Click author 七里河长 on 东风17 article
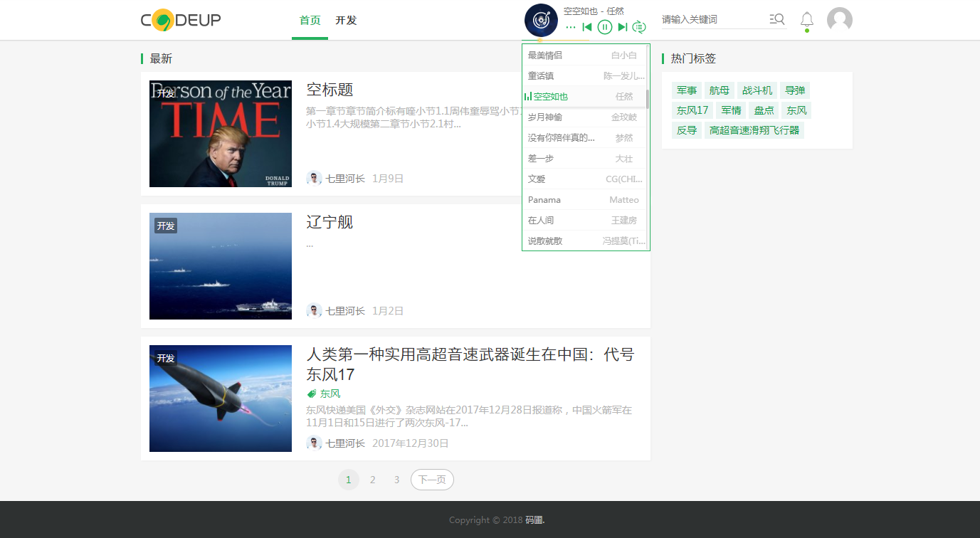The image size is (980, 538). click(345, 443)
